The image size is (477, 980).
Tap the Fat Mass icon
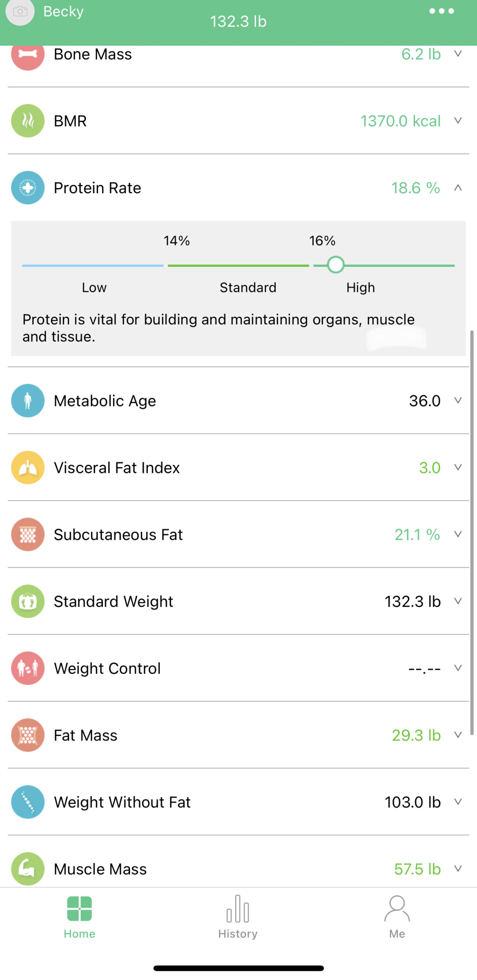pos(28,735)
